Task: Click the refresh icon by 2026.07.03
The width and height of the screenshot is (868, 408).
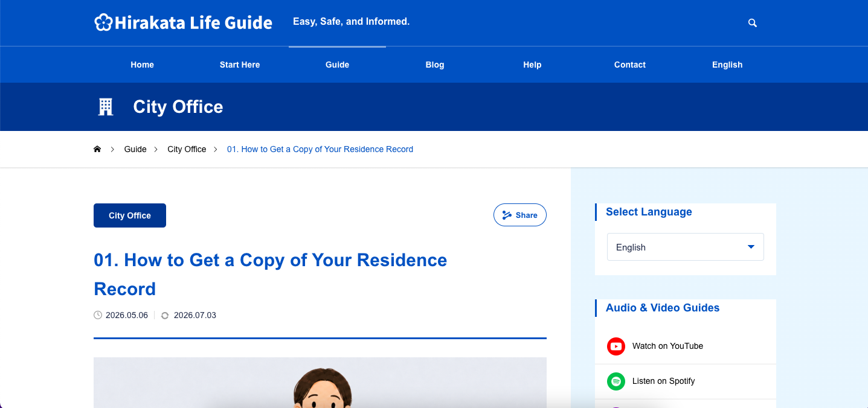Action: pyautogui.click(x=165, y=315)
